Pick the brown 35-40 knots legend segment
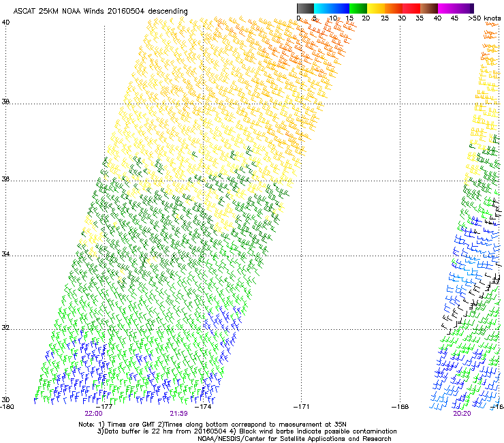504x443 pixels. [x=429, y=8]
